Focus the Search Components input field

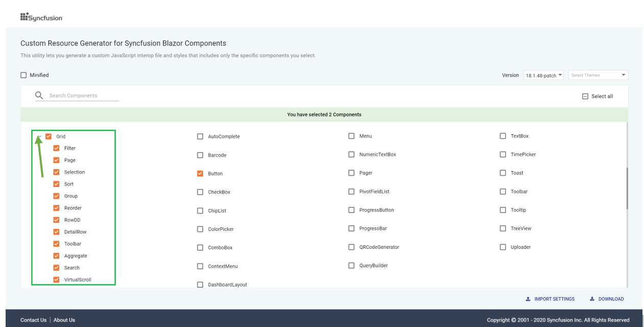click(x=83, y=96)
